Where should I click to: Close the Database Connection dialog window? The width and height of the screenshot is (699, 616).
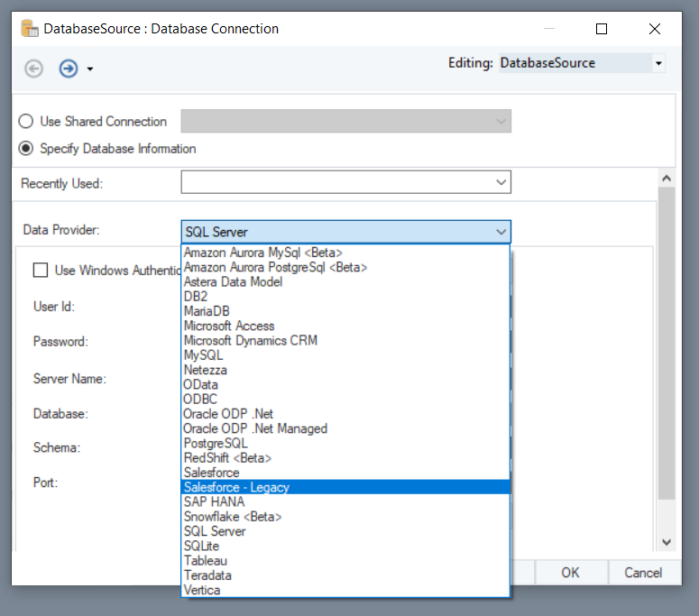click(655, 29)
